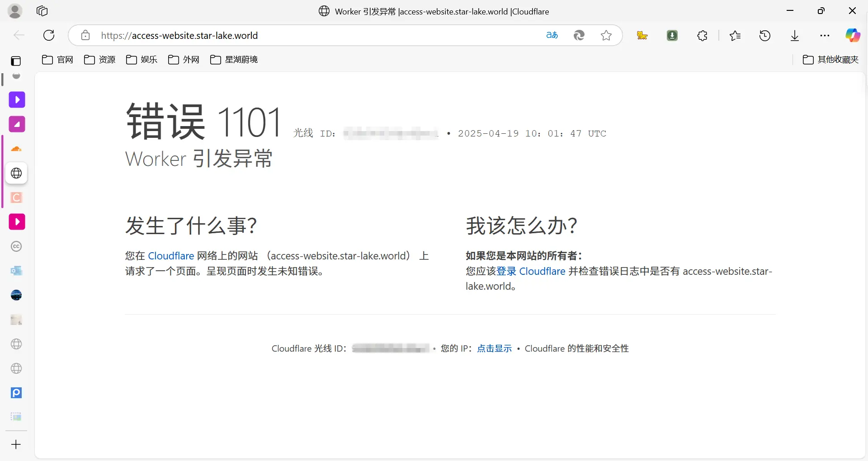
Task: Reload the page with refresh button
Action: coord(49,35)
